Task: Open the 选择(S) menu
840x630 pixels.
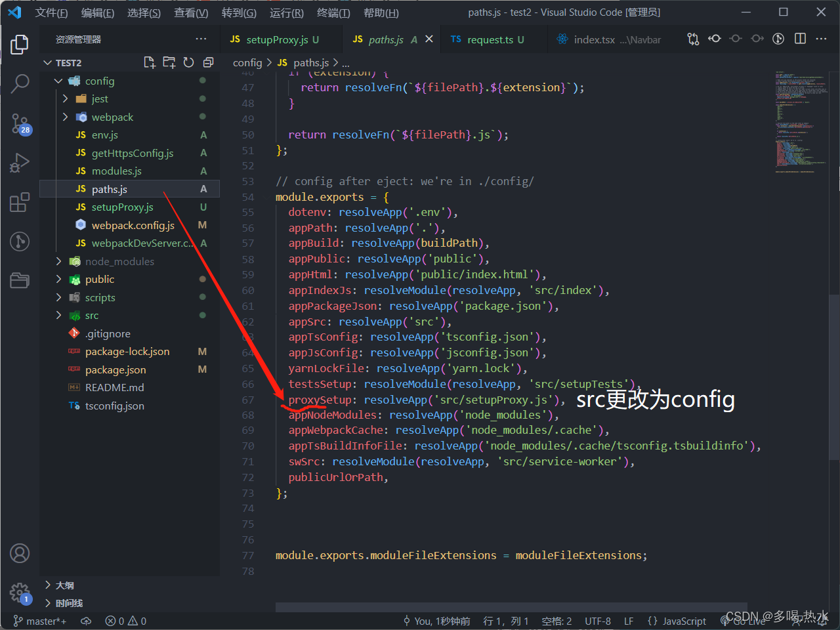Action: (x=144, y=12)
